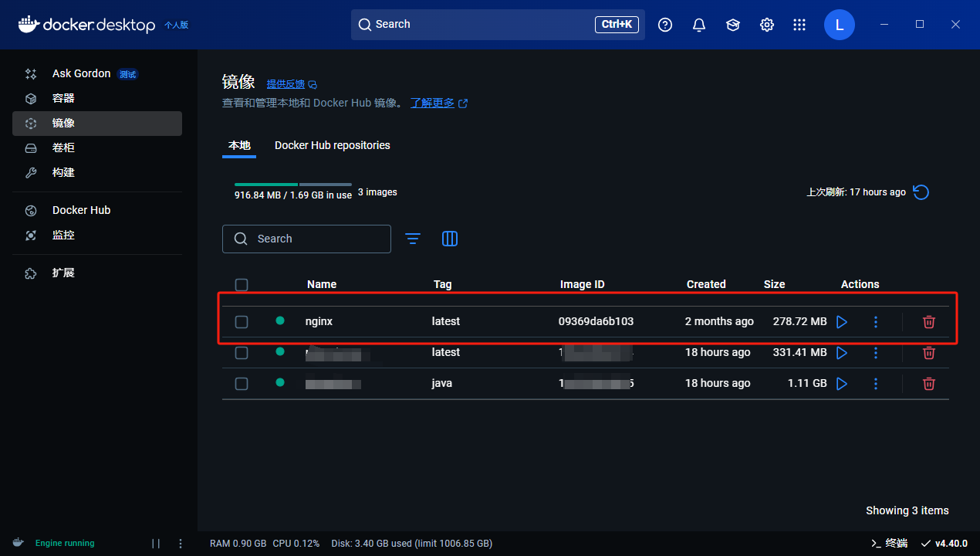Image resolution: width=980 pixels, height=556 pixels.
Task: Open the filter icon beside image search
Action: pyautogui.click(x=413, y=239)
